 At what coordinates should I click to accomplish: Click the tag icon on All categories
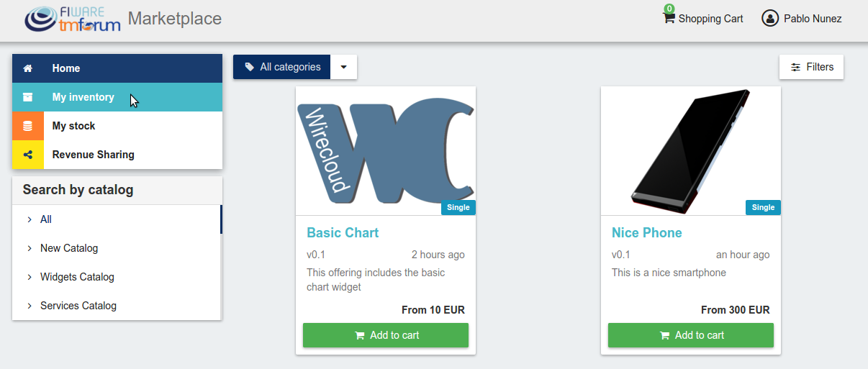click(249, 67)
